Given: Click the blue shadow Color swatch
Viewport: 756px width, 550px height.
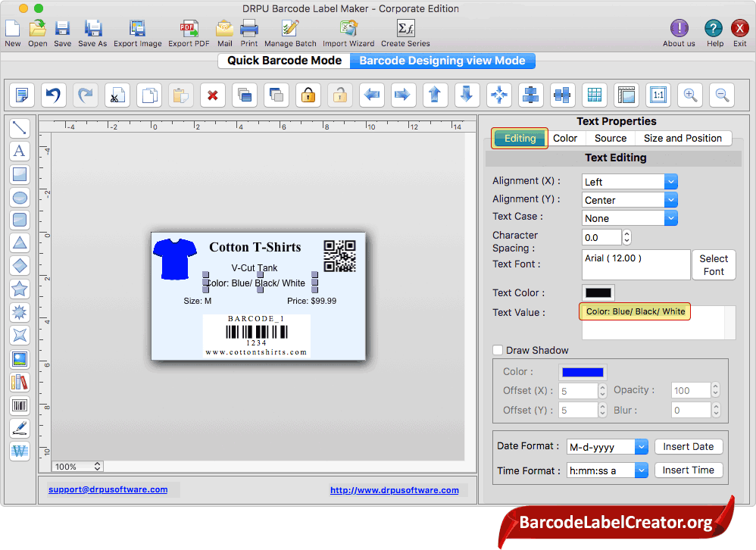Looking at the screenshot, I should click(x=583, y=372).
